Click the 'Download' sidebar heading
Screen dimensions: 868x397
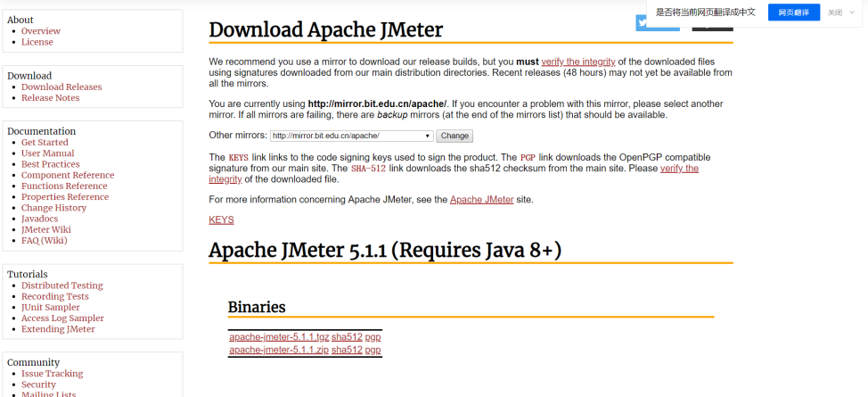pos(29,76)
